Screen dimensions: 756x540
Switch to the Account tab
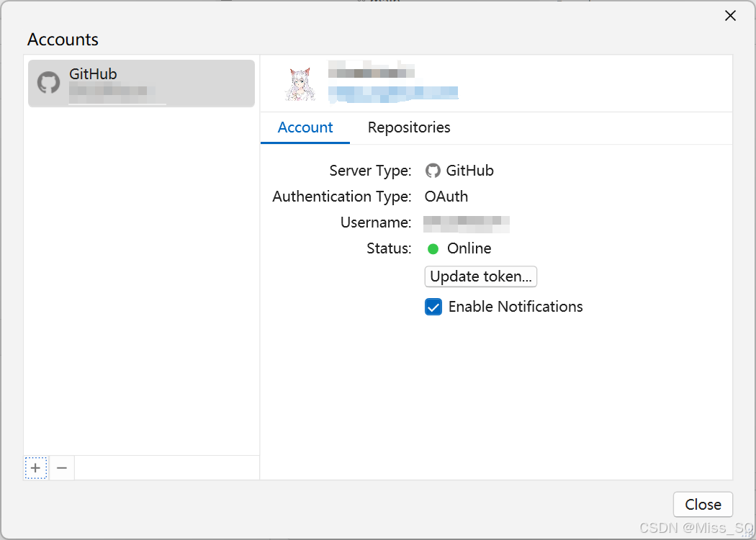(305, 127)
